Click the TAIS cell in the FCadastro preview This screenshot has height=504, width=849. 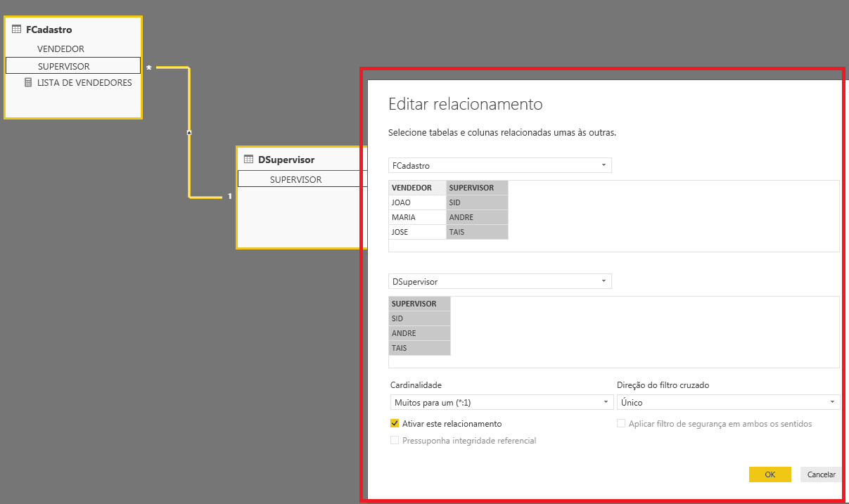(477, 232)
